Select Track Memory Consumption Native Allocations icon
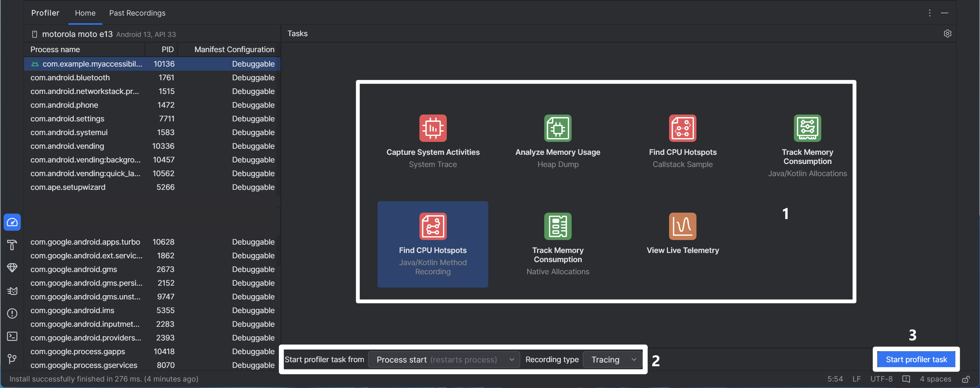This screenshot has height=388, width=980. click(x=558, y=226)
